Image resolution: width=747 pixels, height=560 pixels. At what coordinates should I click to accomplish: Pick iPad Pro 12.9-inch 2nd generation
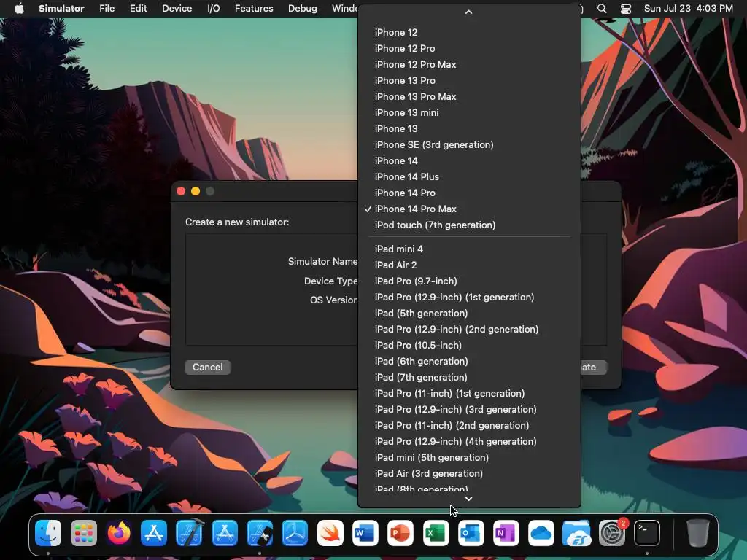pos(469,329)
